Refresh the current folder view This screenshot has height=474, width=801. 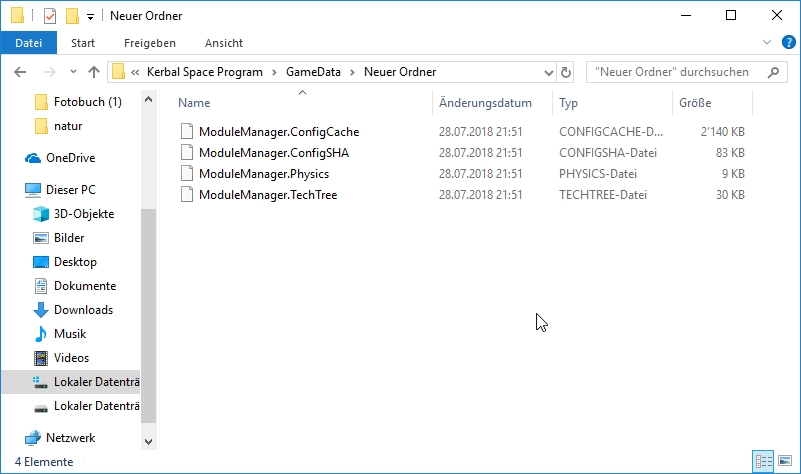566,72
